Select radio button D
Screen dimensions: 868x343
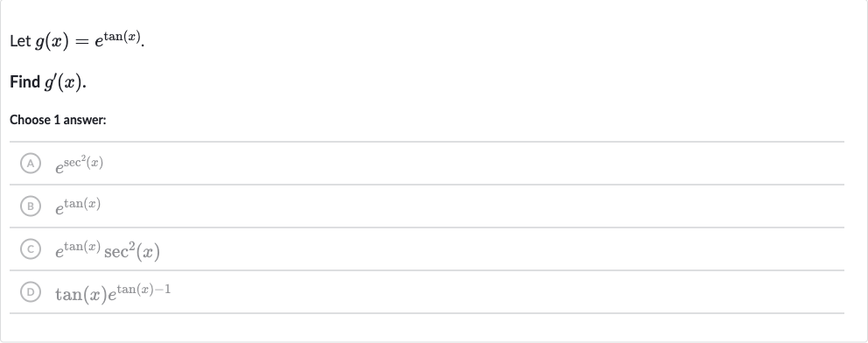click(31, 291)
